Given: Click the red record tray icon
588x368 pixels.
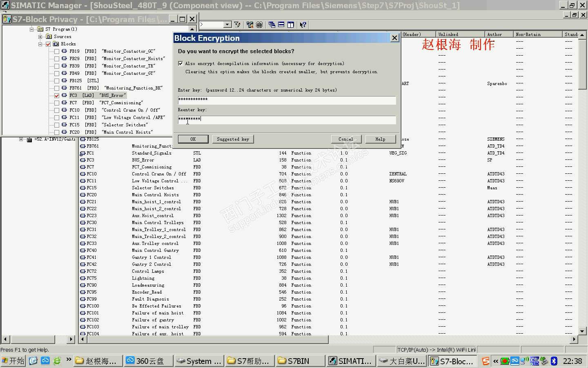Looking at the screenshot, I should [505, 361].
